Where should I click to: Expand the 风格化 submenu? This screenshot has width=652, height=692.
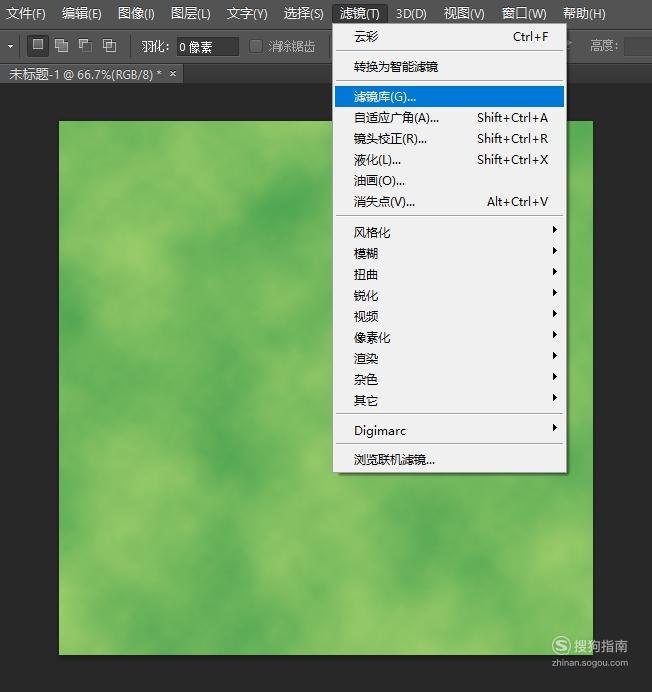click(449, 232)
